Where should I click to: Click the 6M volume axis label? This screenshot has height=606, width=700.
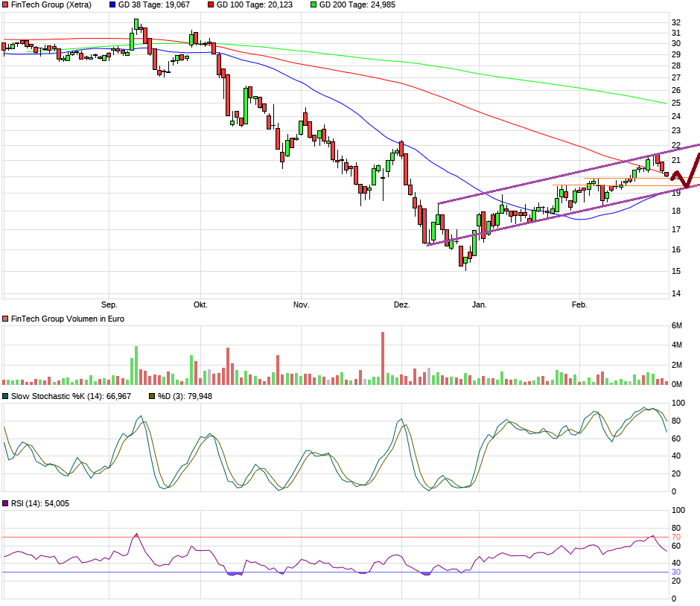[x=677, y=326]
